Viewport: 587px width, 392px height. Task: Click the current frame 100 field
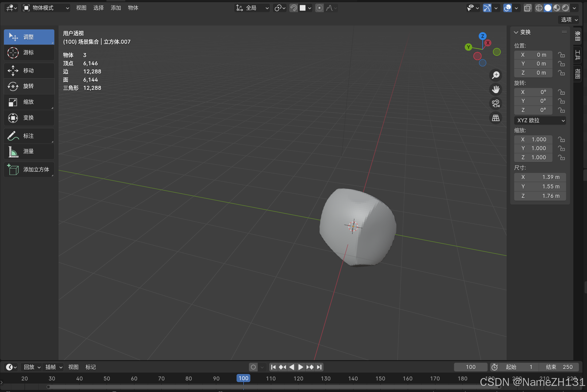(x=471, y=367)
